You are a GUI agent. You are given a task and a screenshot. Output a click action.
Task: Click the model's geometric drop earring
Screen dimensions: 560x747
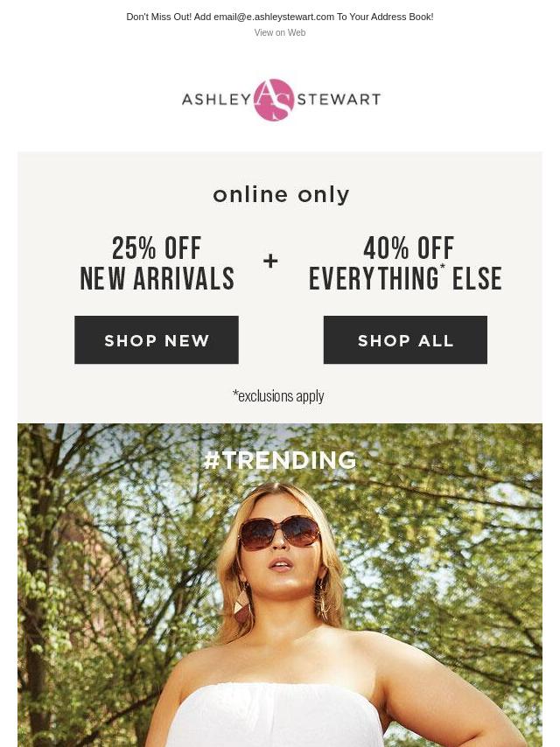pyautogui.click(x=241, y=605)
